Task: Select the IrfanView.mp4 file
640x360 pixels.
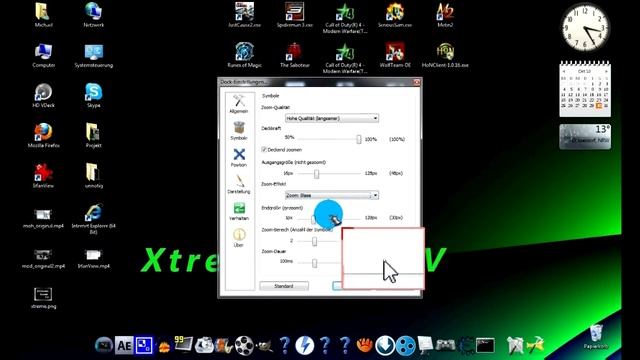Action: [93, 258]
